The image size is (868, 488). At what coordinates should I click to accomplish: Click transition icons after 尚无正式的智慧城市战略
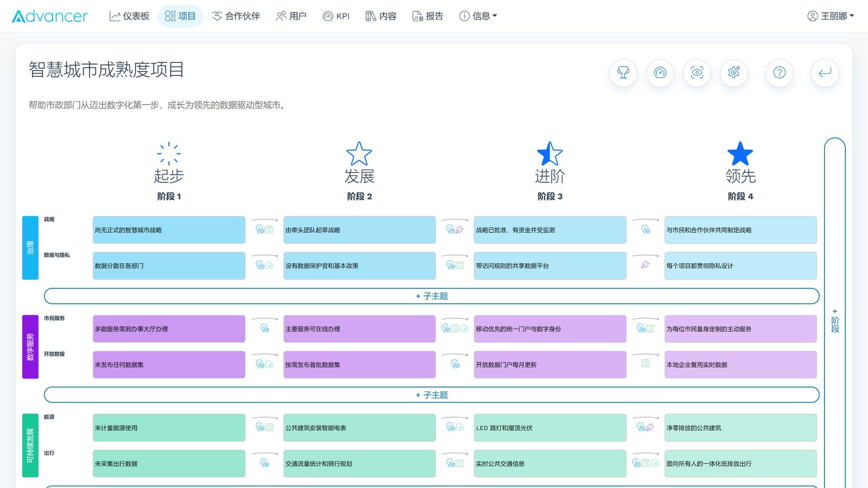(264, 229)
